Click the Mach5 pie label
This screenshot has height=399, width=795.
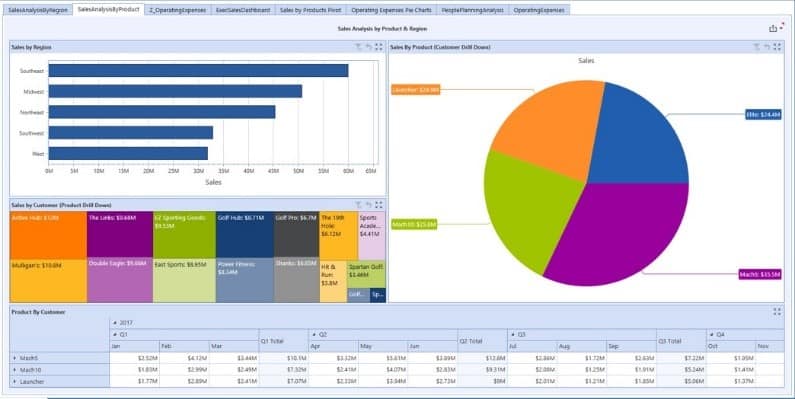[760, 275]
